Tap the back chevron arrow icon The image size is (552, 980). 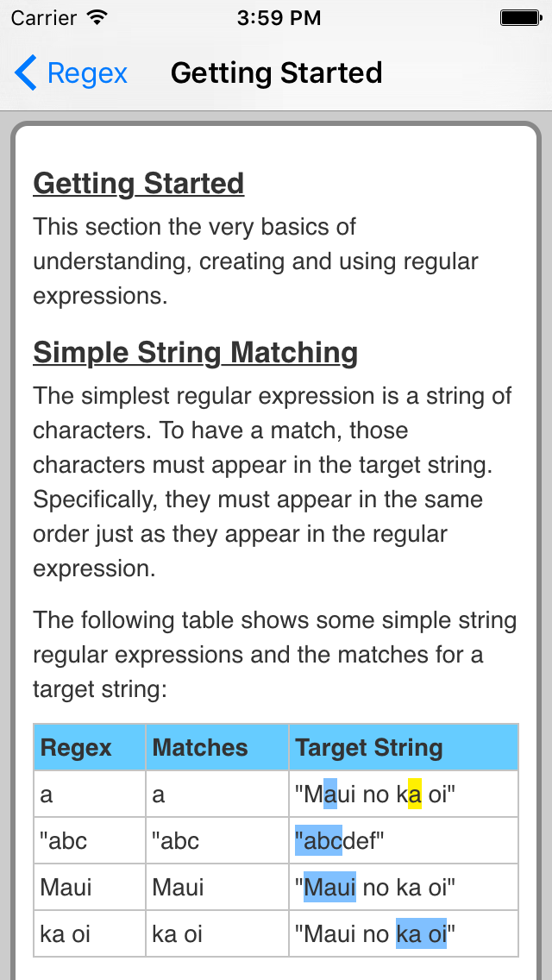point(26,73)
